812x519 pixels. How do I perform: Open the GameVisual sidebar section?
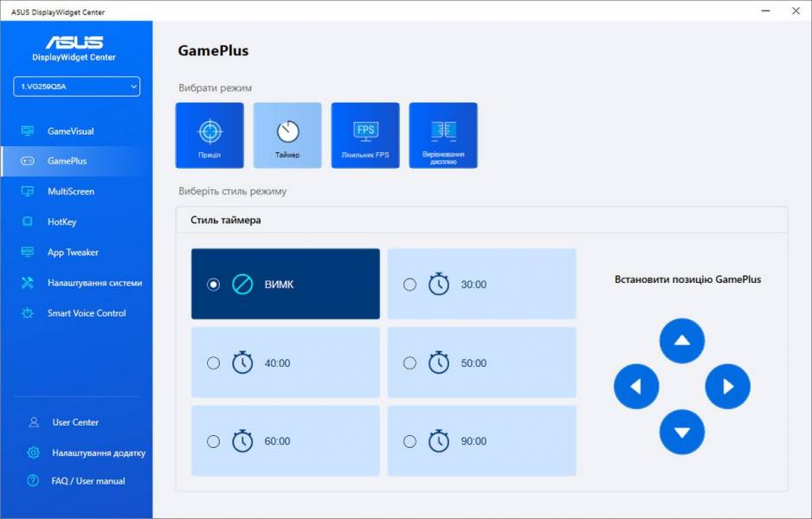(x=70, y=131)
